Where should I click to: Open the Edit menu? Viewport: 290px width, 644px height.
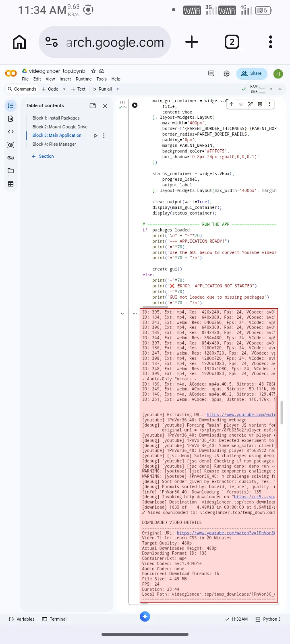pyautogui.click(x=37, y=79)
